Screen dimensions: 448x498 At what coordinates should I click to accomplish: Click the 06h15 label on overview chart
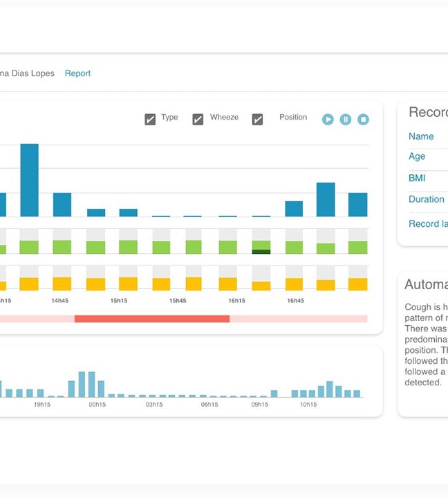point(209,405)
